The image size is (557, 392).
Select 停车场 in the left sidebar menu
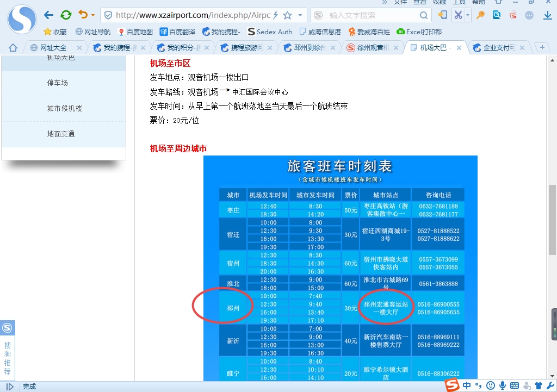pos(58,83)
